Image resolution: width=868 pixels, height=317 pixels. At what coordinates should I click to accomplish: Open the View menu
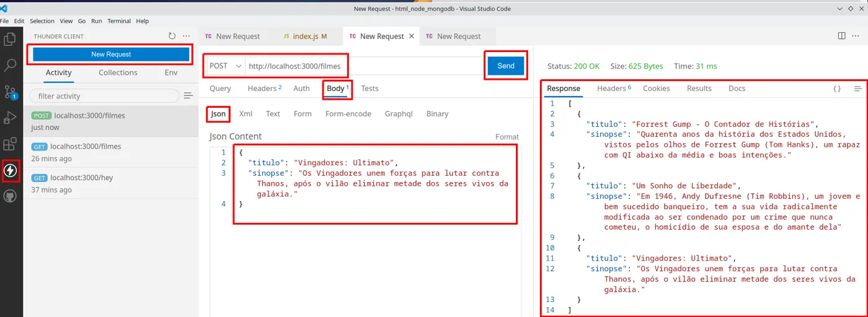click(x=66, y=21)
